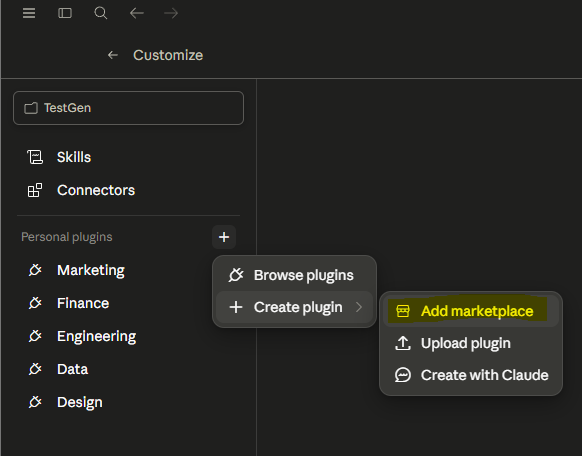This screenshot has height=456, width=582.
Task: Open the TestGen project selector
Action: [128, 108]
